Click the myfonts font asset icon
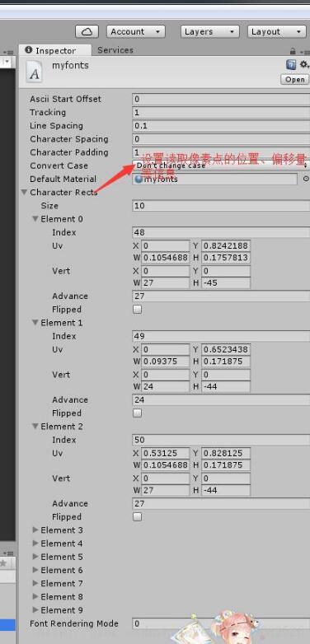 tap(35, 71)
